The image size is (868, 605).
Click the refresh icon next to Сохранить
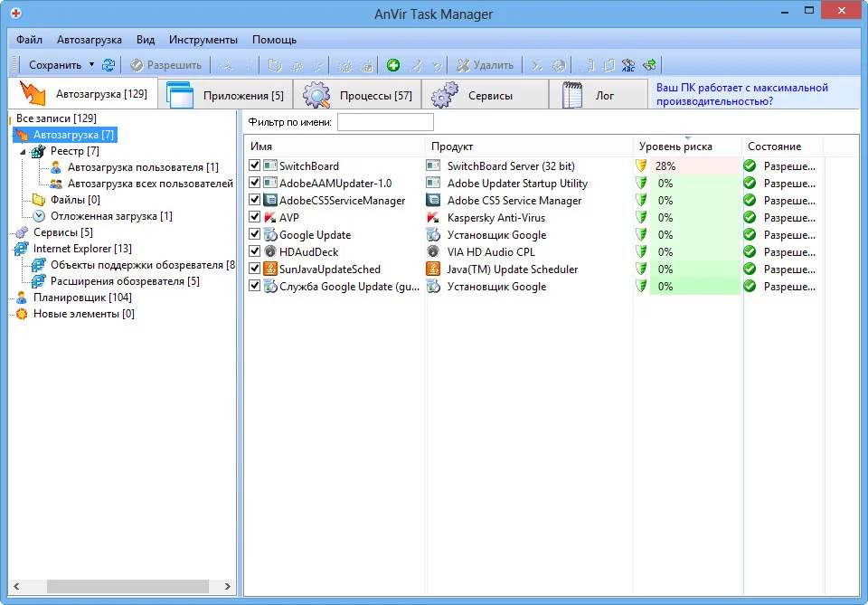108,65
